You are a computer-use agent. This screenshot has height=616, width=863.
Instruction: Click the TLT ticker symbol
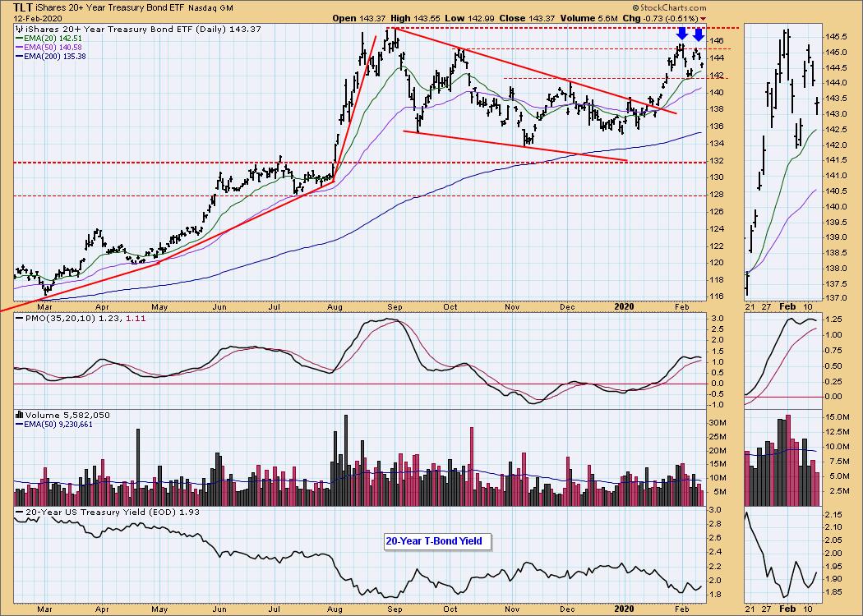point(24,7)
